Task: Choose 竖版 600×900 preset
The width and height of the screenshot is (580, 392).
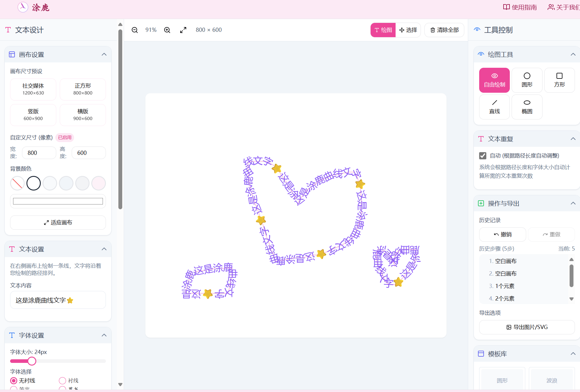Action: click(x=33, y=115)
